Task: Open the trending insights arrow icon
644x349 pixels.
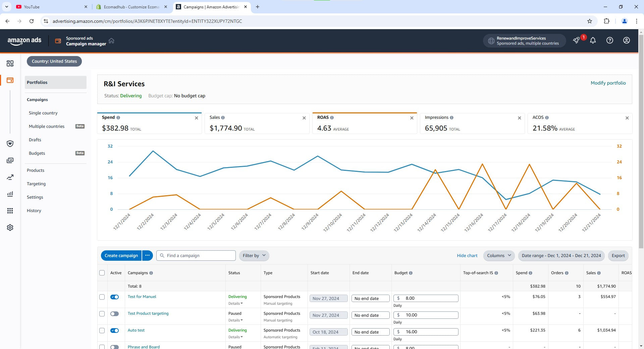Action: pyautogui.click(x=10, y=177)
